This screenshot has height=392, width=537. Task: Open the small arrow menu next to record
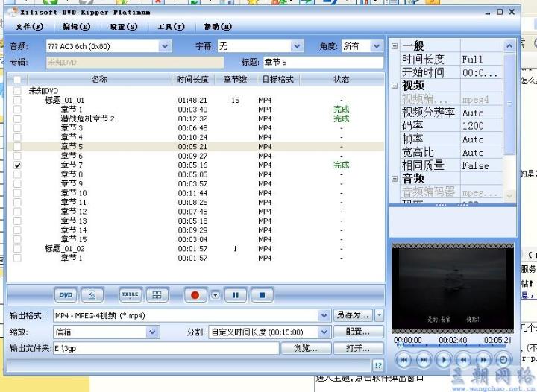[x=215, y=295]
